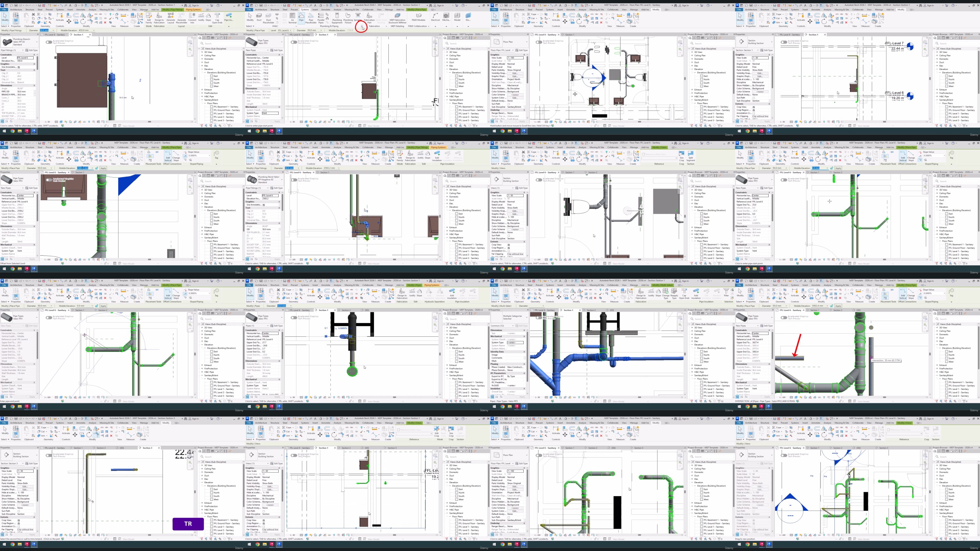
Task: Choose Plumbing Fixture in Plumbing & Piping panel
Action: [x=348, y=17]
